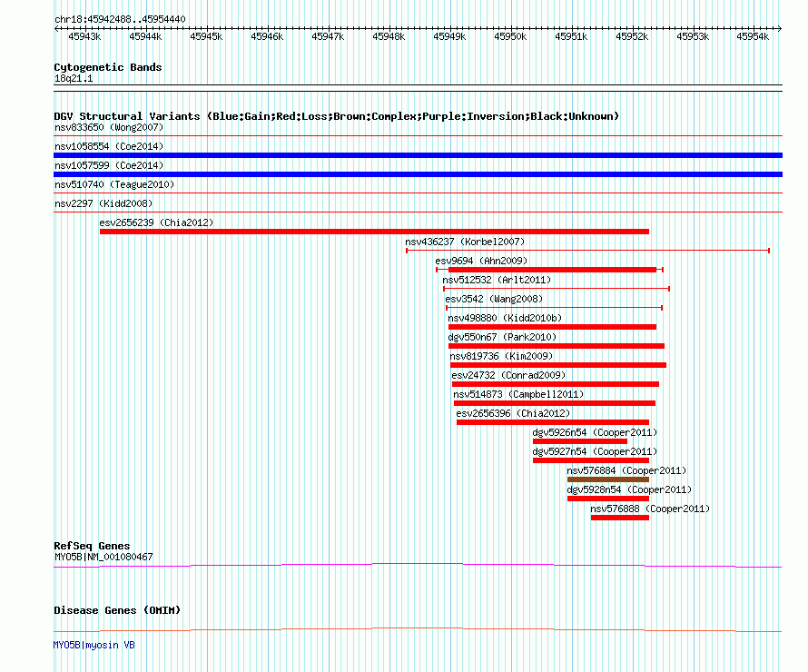Click the nsv2297 (Kidd2008) label
Viewport: 808px width, 672px height.
coord(103,203)
